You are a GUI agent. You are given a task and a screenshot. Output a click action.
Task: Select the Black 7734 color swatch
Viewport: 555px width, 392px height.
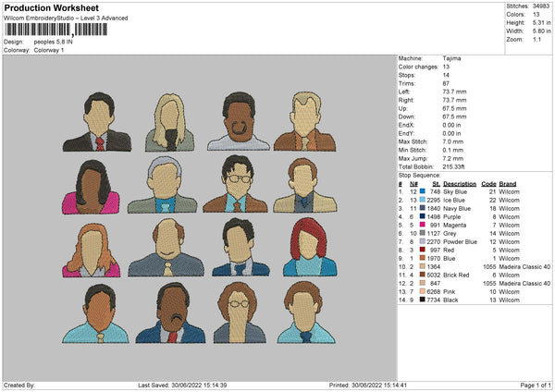[423, 300]
